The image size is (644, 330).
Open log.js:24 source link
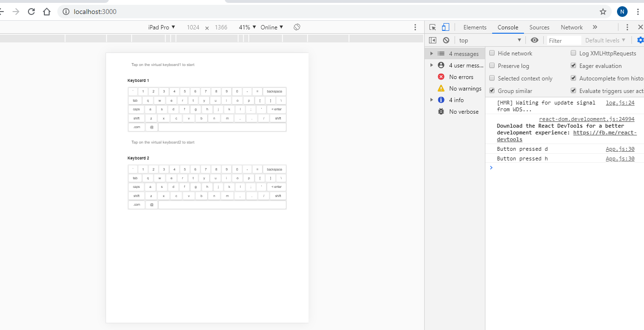click(x=620, y=103)
